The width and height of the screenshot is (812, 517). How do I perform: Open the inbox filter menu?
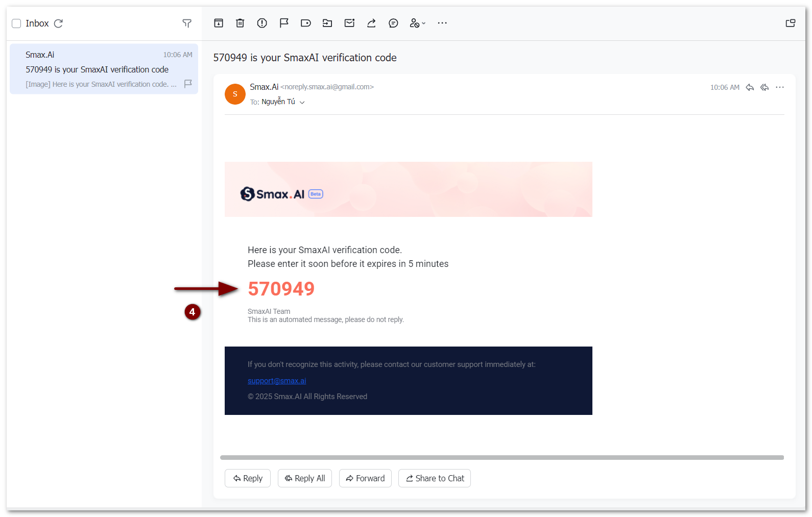(x=187, y=23)
